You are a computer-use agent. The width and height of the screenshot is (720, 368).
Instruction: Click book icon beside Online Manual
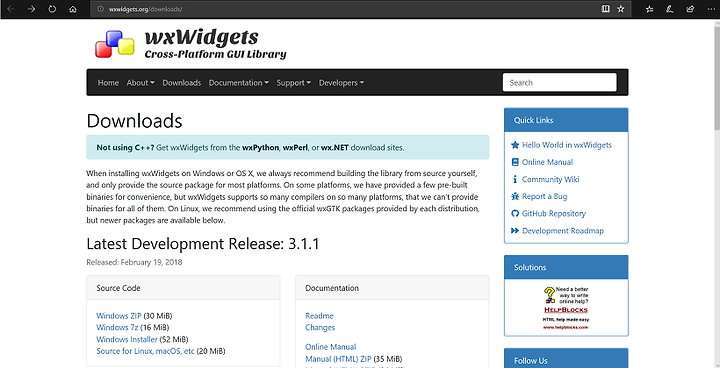click(x=515, y=162)
